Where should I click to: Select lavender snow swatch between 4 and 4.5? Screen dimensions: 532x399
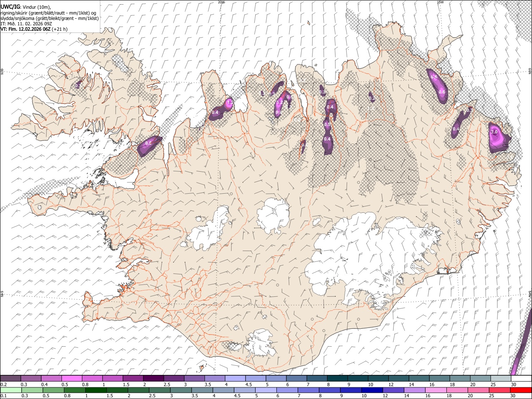pos(234,379)
